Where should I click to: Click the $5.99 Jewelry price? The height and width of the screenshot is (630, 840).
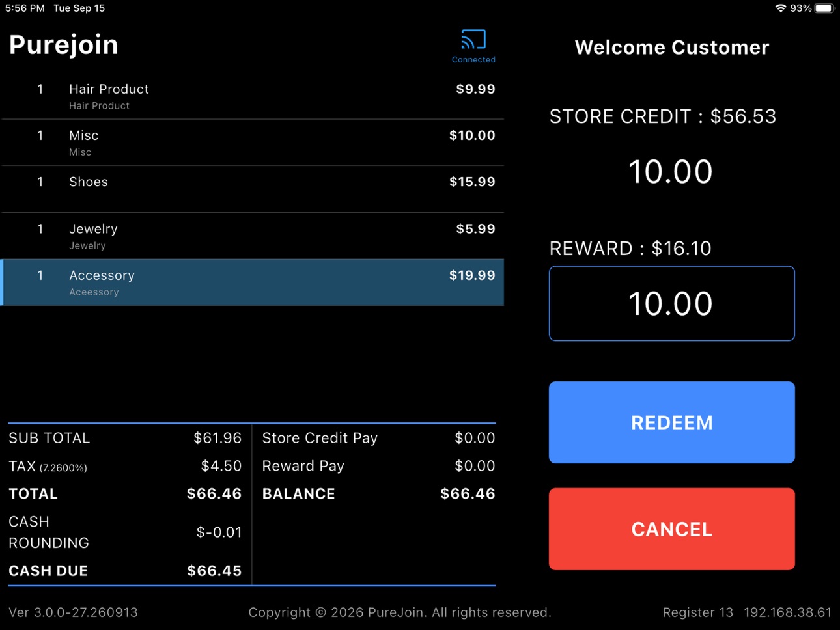coord(475,229)
